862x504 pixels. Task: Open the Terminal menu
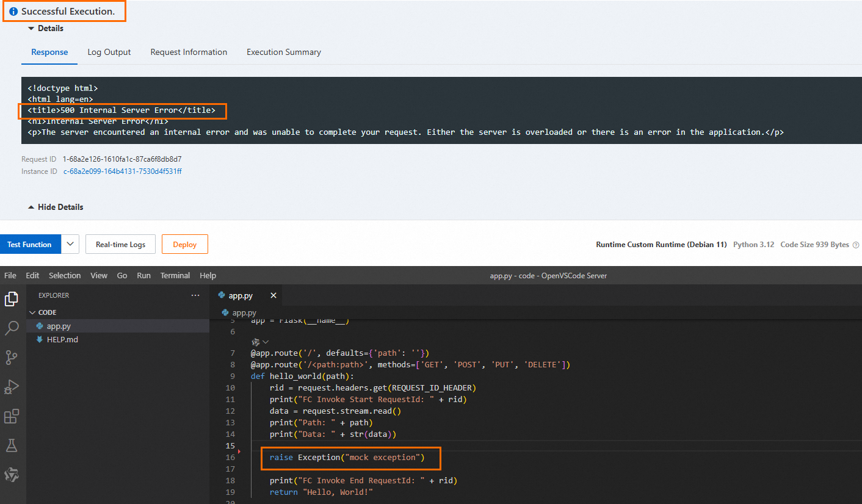175,276
